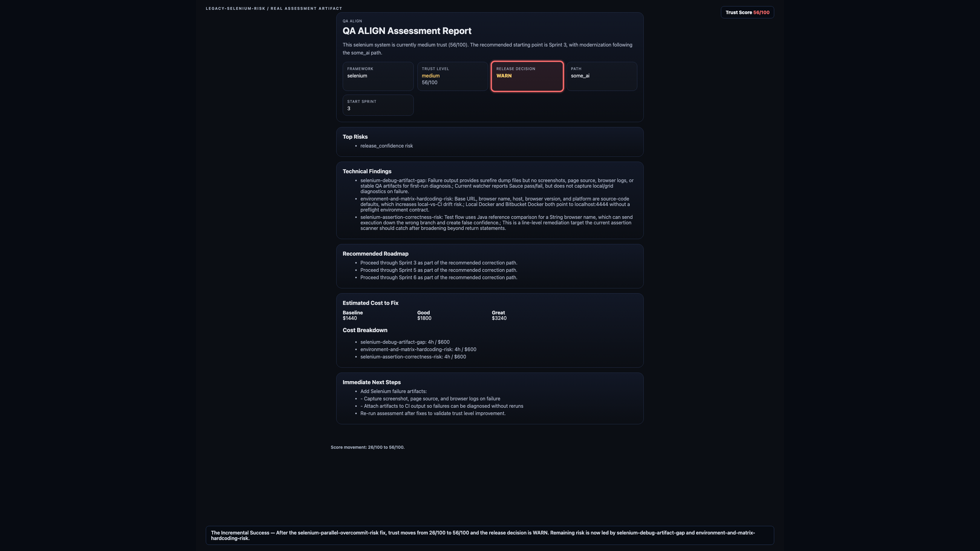Viewport: 980px width, 551px height.
Task: Click the Path some_ai card
Action: pos(601,77)
